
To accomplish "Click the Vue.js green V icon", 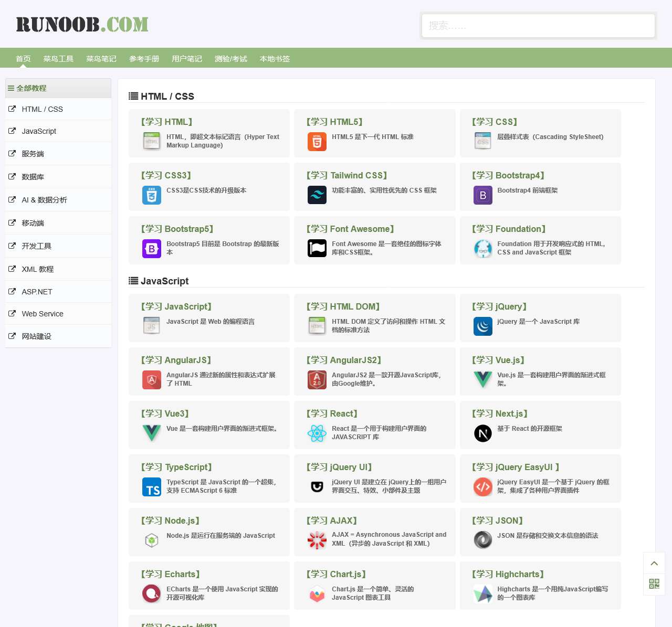I will (482, 379).
